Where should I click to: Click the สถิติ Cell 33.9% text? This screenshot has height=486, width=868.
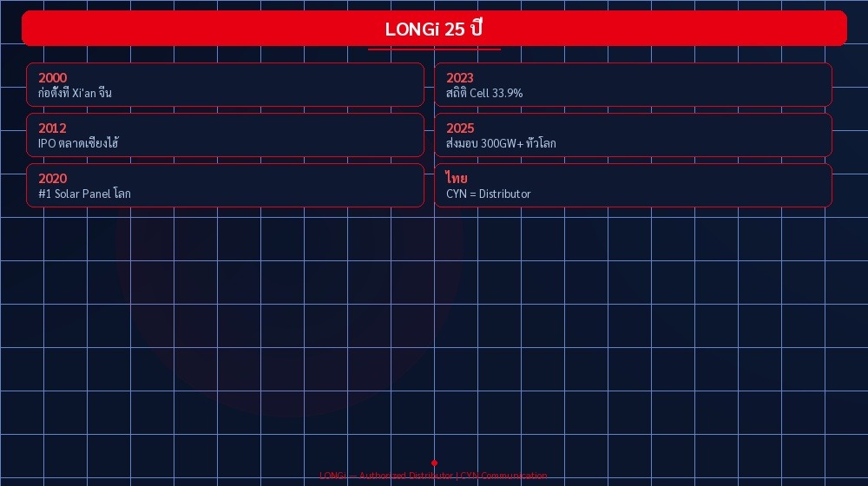pos(484,93)
